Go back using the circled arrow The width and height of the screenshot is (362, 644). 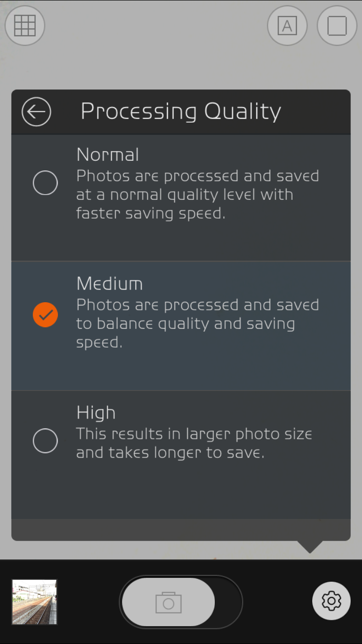point(36,112)
